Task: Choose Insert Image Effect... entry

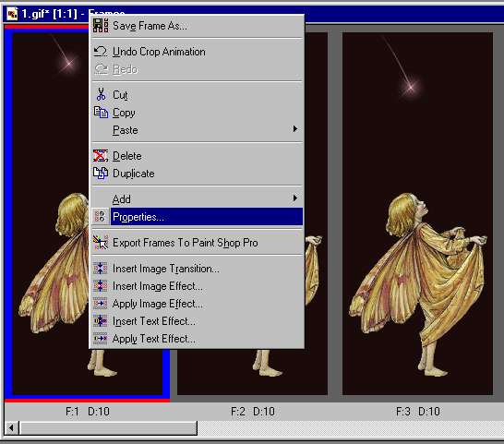Action: [197, 286]
